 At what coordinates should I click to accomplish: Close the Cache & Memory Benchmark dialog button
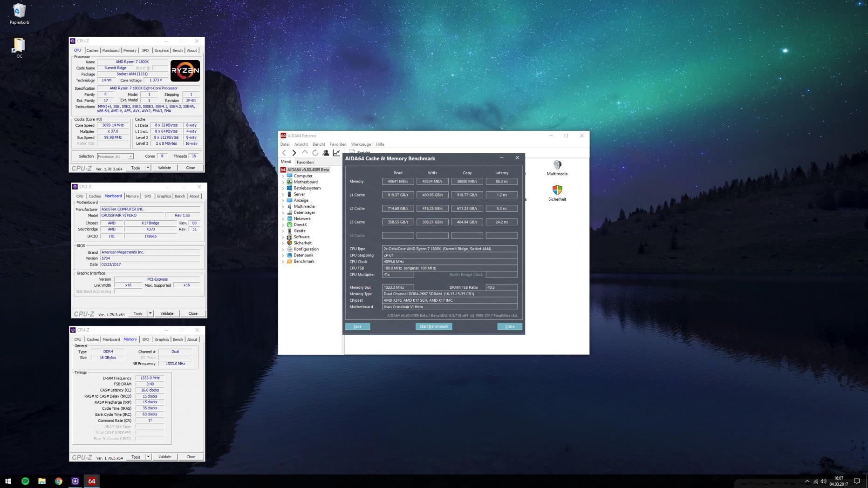click(510, 326)
